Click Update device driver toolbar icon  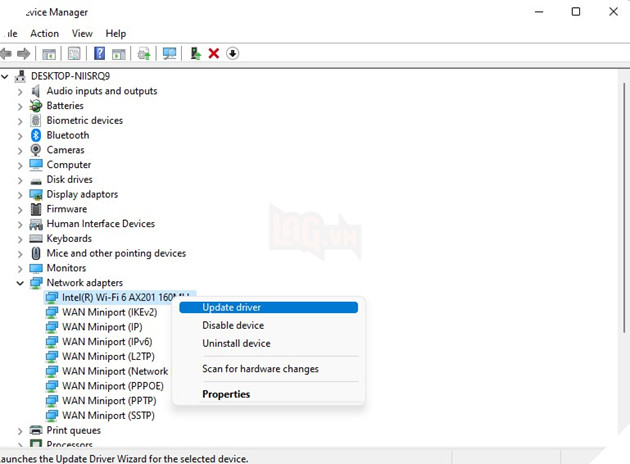(x=144, y=53)
